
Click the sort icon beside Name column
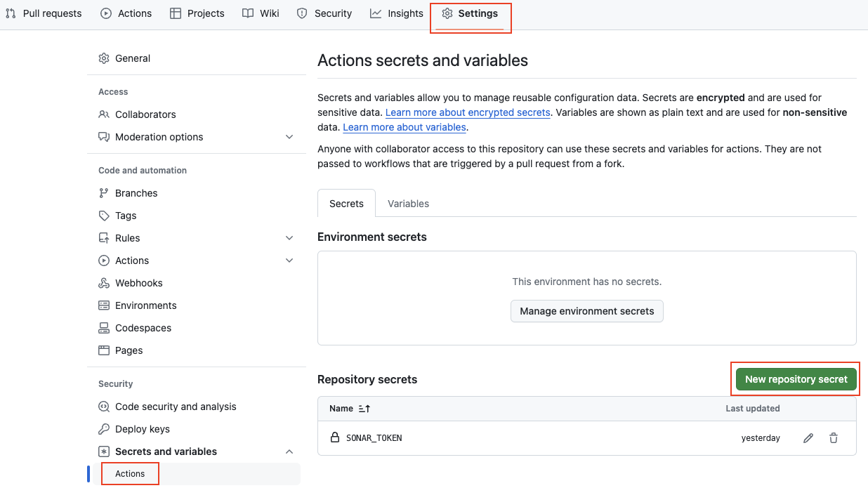(x=364, y=409)
